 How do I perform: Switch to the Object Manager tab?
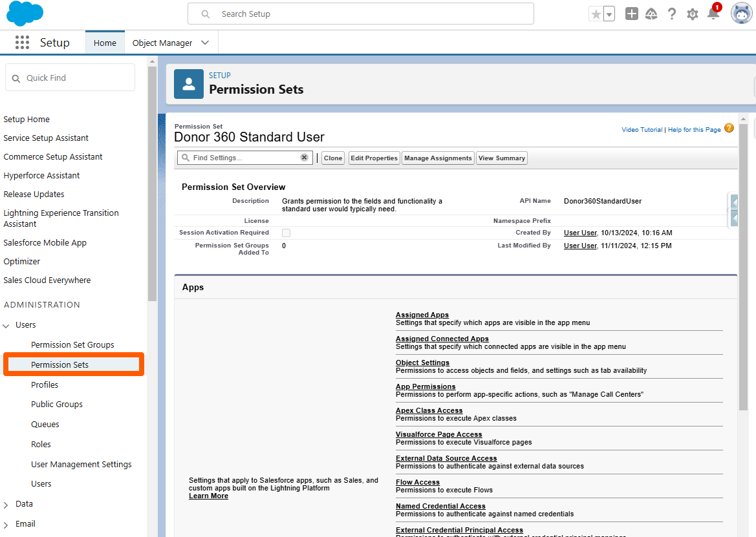tap(162, 43)
